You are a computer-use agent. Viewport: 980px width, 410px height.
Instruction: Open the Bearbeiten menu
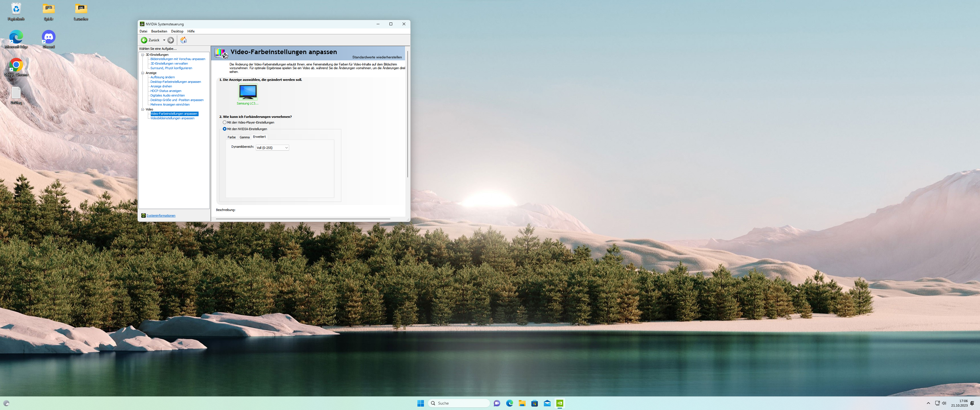click(x=159, y=31)
